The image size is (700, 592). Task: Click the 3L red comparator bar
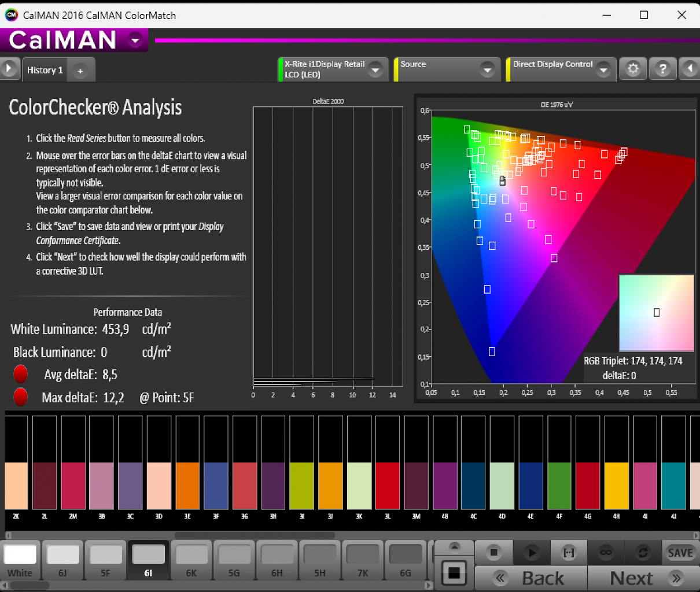point(388,462)
